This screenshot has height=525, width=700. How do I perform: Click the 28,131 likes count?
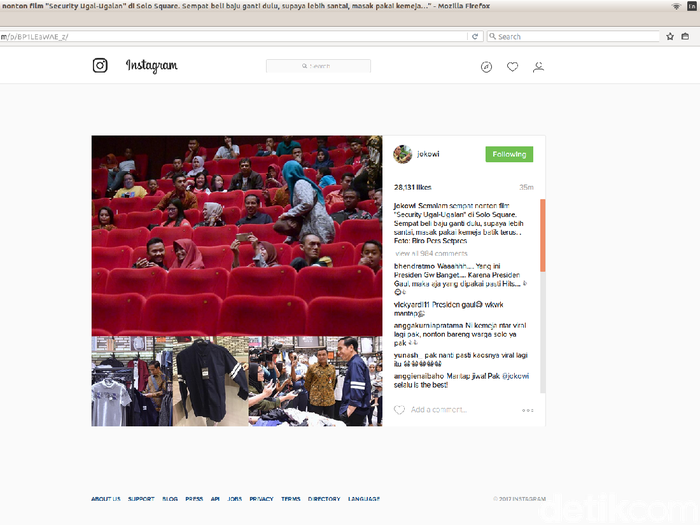point(412,187)
